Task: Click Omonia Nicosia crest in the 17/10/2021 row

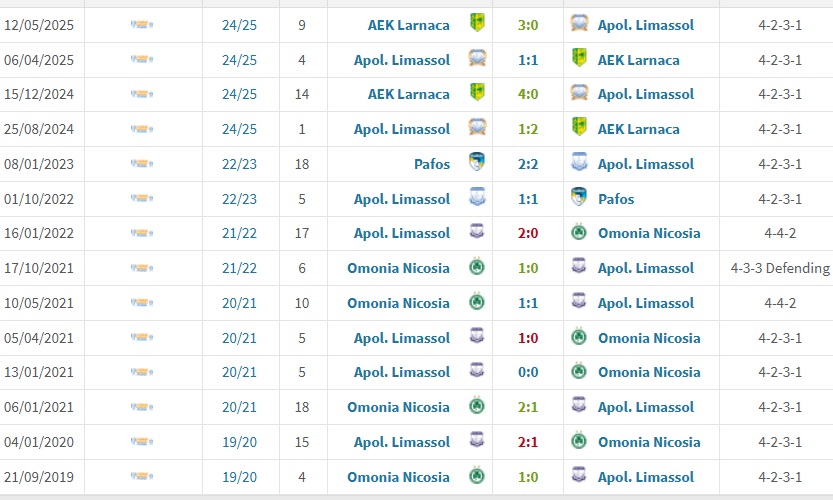Action: (477, 268)
